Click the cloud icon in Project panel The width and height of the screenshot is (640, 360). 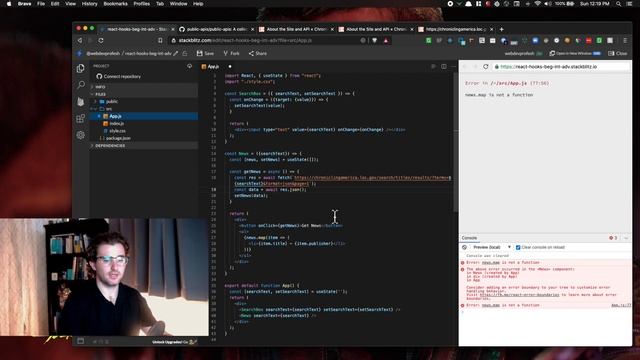(189, 66)
